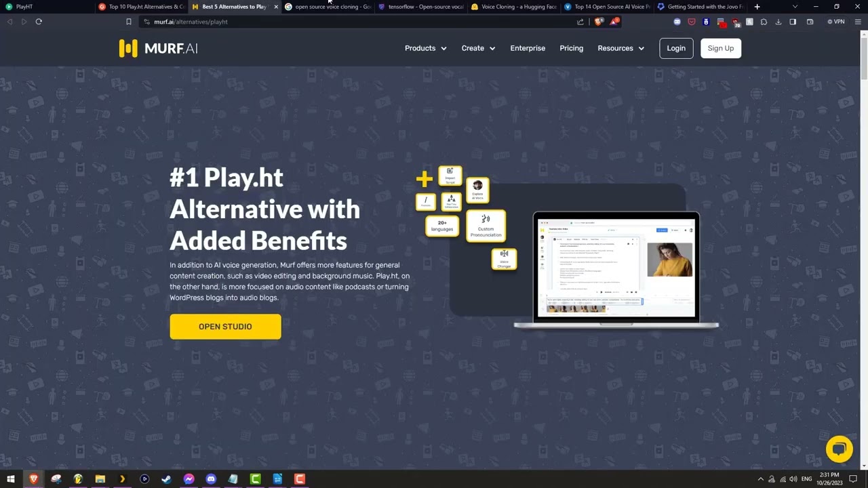This screenshot has width=868, height=488.
Task: Click the Explore AI Voices tile
Action: pos(477,190)
